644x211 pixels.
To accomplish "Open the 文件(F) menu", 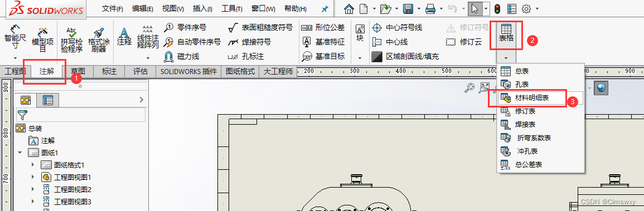I will pos(113,8).
